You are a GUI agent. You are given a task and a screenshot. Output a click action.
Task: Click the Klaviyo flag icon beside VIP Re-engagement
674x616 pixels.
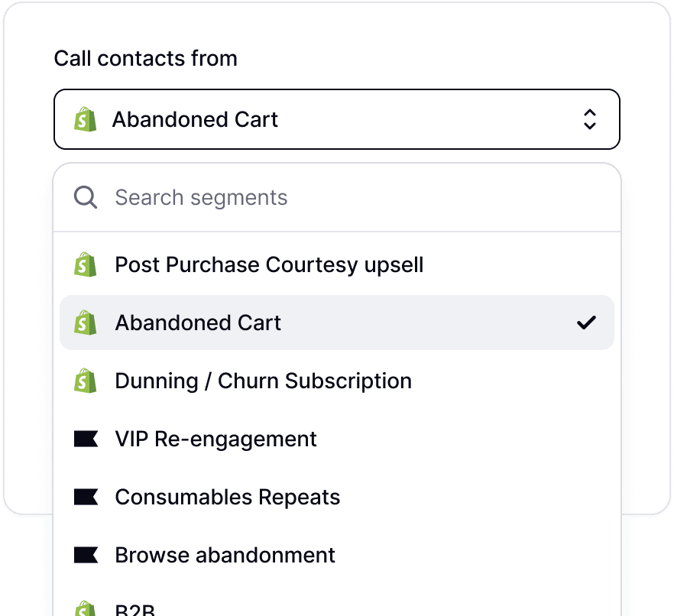[x=86, y=439]
